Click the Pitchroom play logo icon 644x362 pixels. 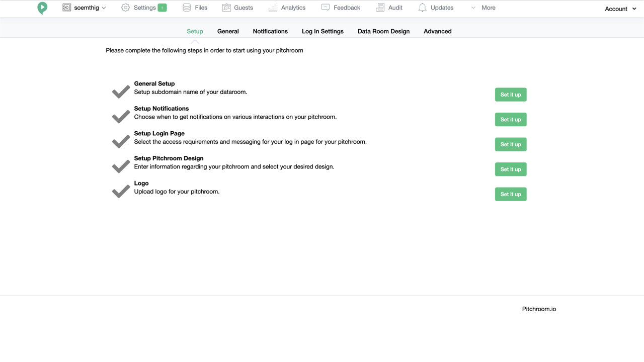(42, 8)
